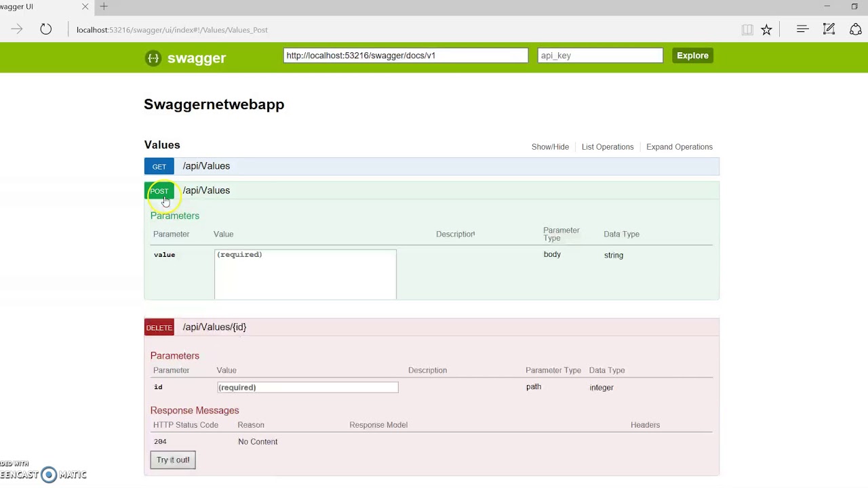Click the Headers column header
Screen dimensions: 868x488
[x=645, y=425]
